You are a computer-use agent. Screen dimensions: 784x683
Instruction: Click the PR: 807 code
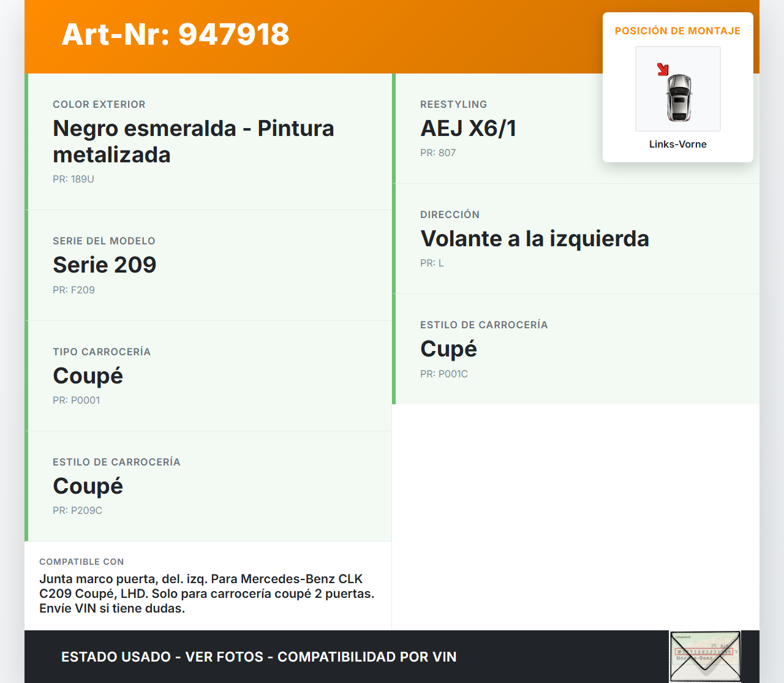point(438,153)
